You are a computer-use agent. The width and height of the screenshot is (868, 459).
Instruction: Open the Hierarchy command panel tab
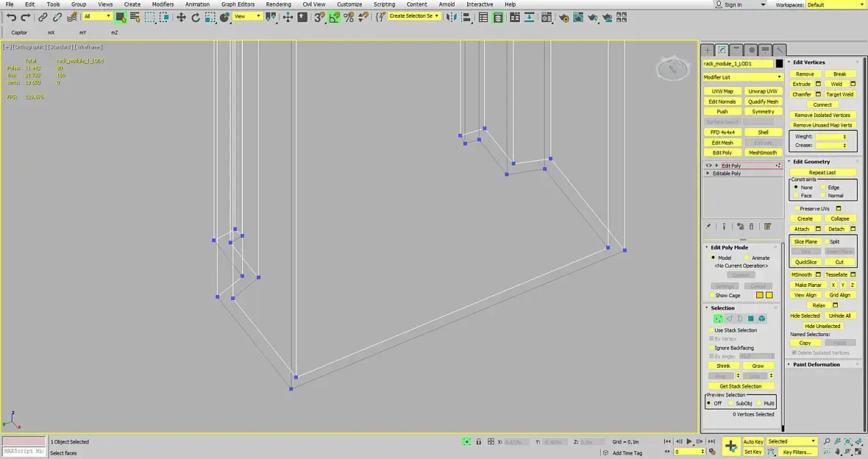(736, 50)
